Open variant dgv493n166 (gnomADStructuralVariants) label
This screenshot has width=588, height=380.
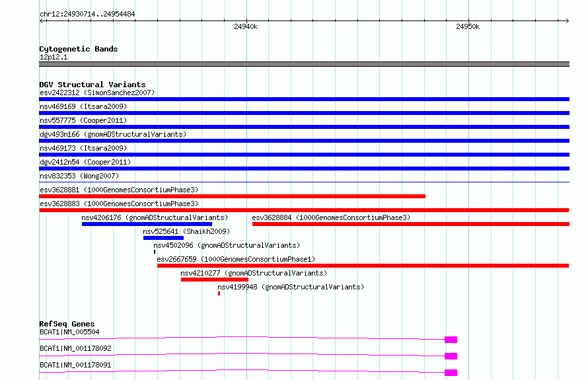113,134
